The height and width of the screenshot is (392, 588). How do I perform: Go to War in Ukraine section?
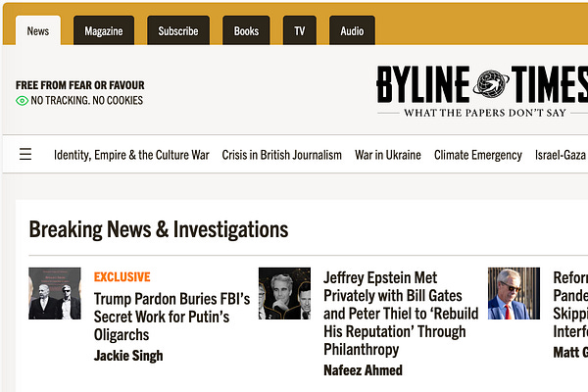[x=388, y=155]
